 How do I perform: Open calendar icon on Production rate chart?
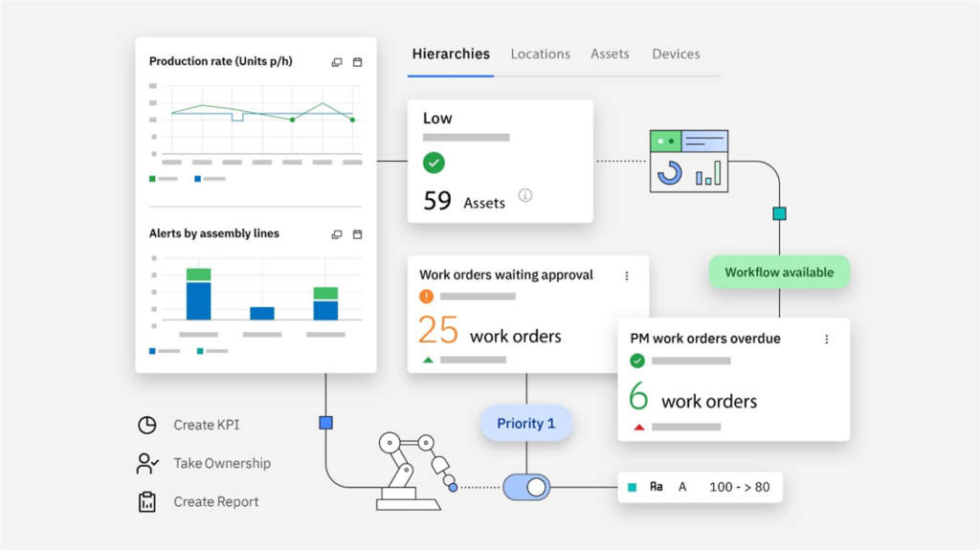358,62
